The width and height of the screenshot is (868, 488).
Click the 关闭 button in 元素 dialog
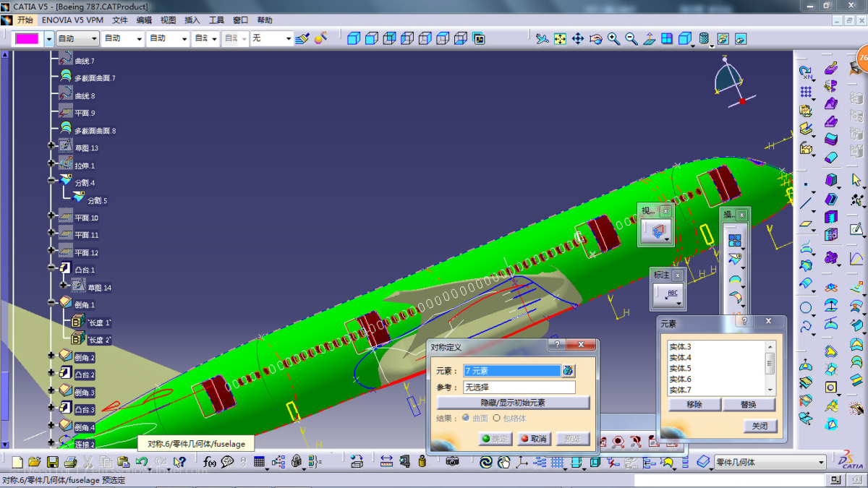(759, 427)
